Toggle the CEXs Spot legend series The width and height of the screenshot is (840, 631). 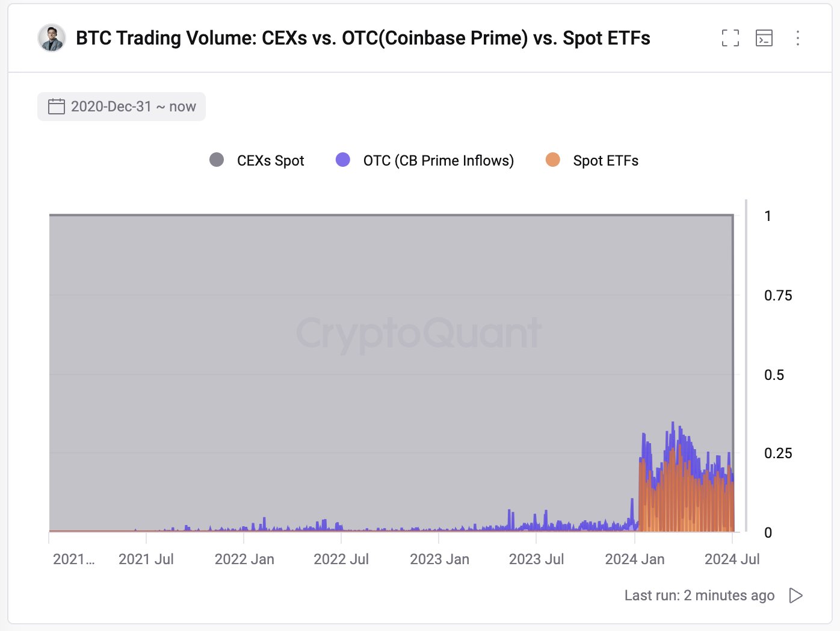[x=270, y=161]
